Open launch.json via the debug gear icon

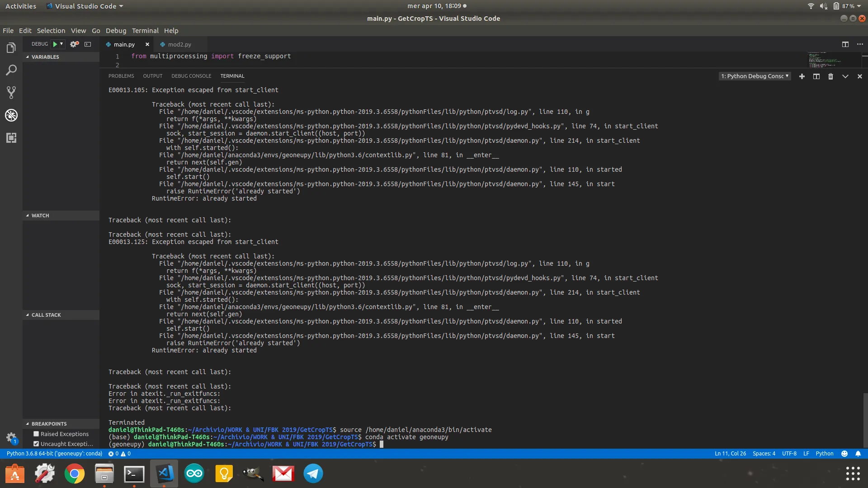(74, 44)
